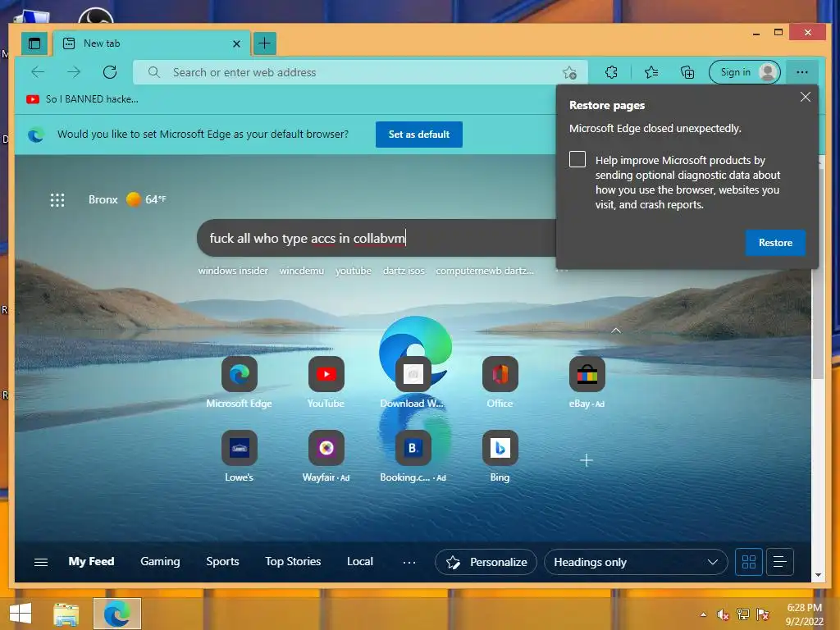840x630 pixels.
Task: Open Action Center flag tray icon
Action: point(763,614)
